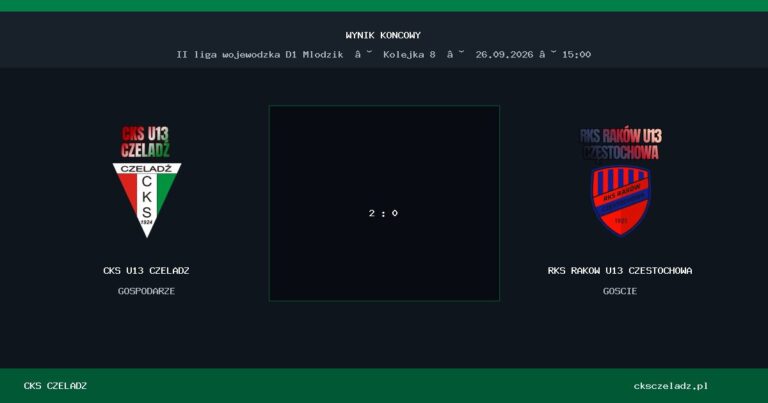Screen dimensions: 768x403
Task: Open the cksczeladz.pl footer link
Action: (x=671, y=386)
